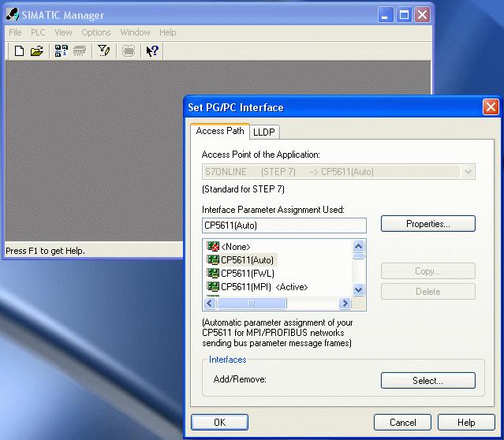Viewport: 504px width, 440px height.
Task: Open the Options menu
Action: (x=96, y=32)
